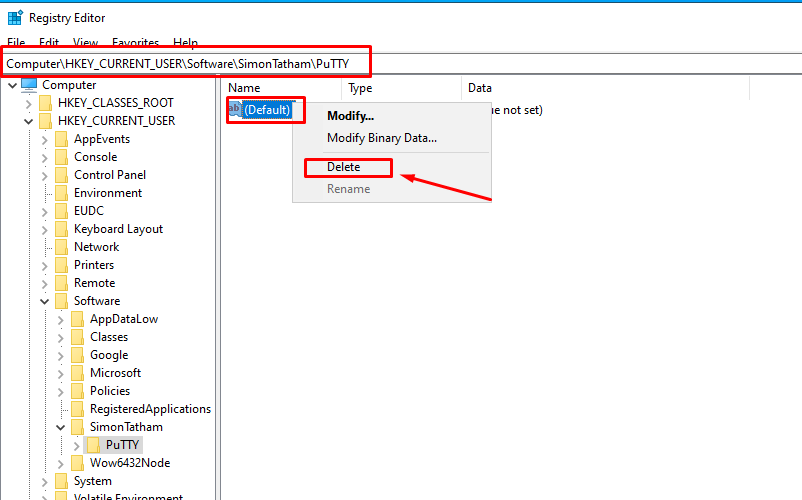The image size is (802, 500).
Task: Click the Network folder icon
Action: 61,247
